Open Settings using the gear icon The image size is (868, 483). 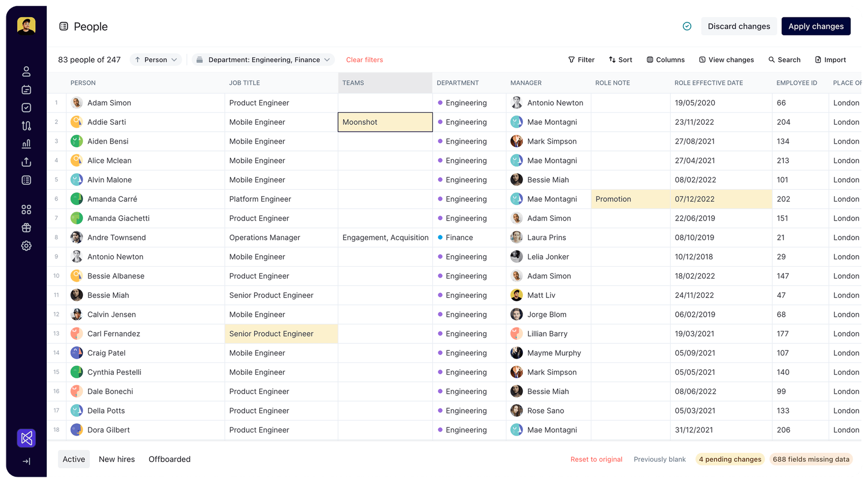point(26,246)
